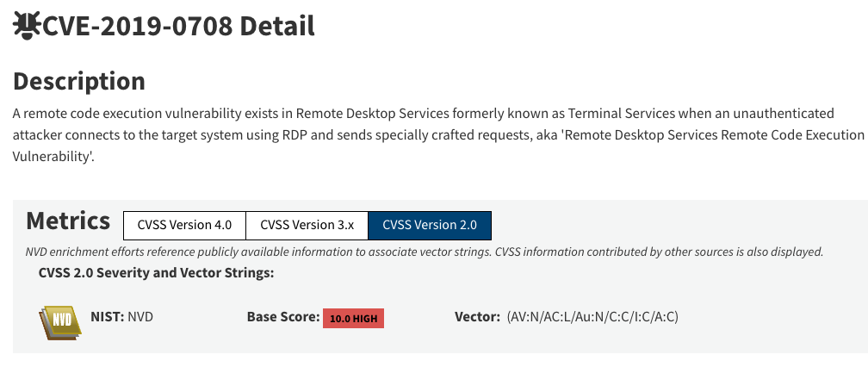Open the CVSS Version 3.x tab
The width and height of the screenshot is (868, 367).
(x=307, y=225)
